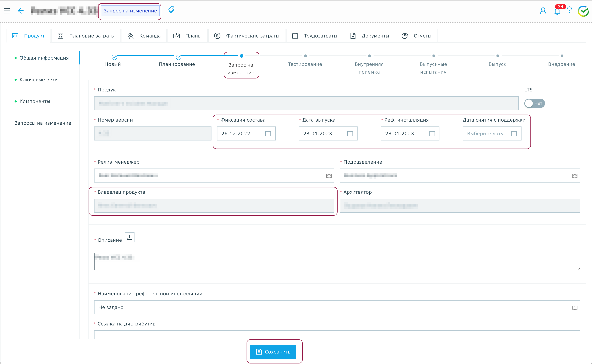Click the Сохранить button
The image size is (592, 364).
click(273, 352)
